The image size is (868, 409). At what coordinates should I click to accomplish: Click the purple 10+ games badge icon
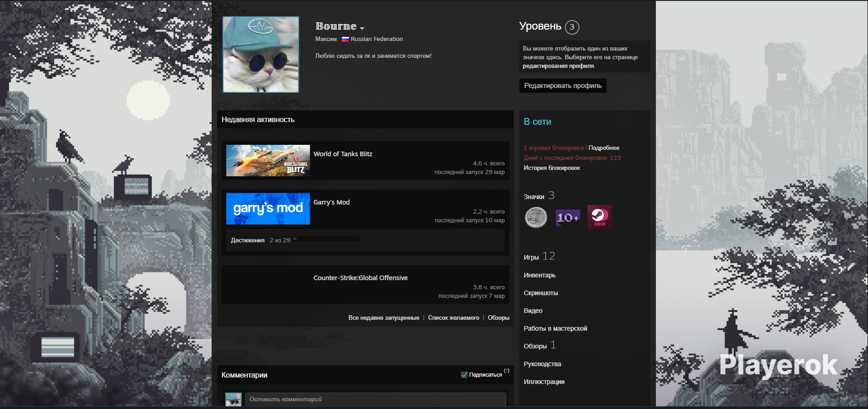[568, 218]
